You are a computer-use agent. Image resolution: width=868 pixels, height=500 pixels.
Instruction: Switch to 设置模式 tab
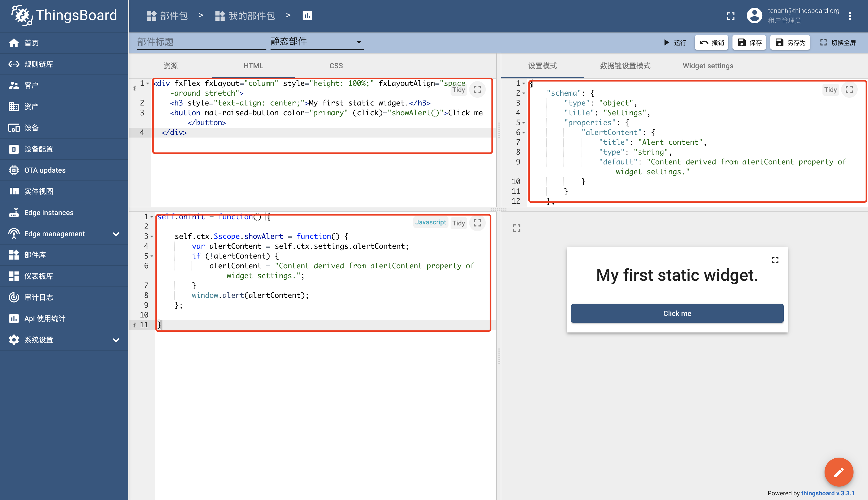(x=542, y=66)
